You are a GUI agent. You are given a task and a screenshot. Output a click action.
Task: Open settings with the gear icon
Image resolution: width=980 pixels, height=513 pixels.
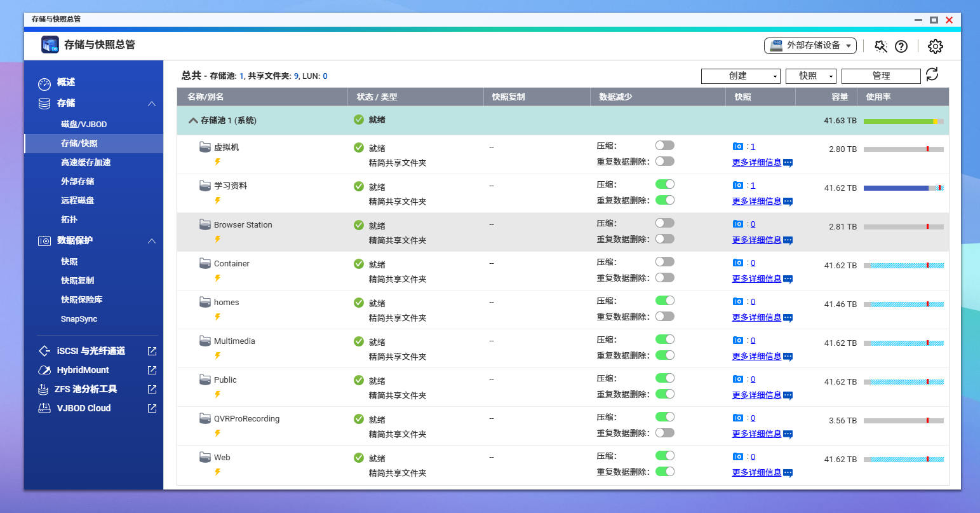935,46
